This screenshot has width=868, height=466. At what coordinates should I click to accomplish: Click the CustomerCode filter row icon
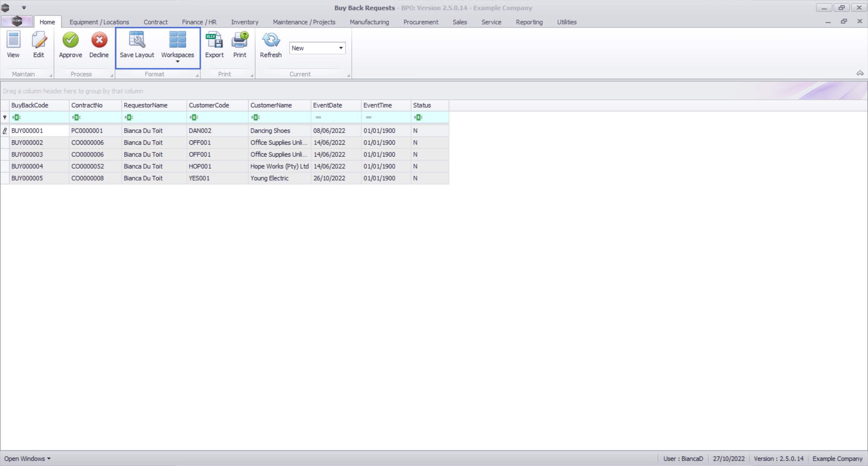click(194, 117)
